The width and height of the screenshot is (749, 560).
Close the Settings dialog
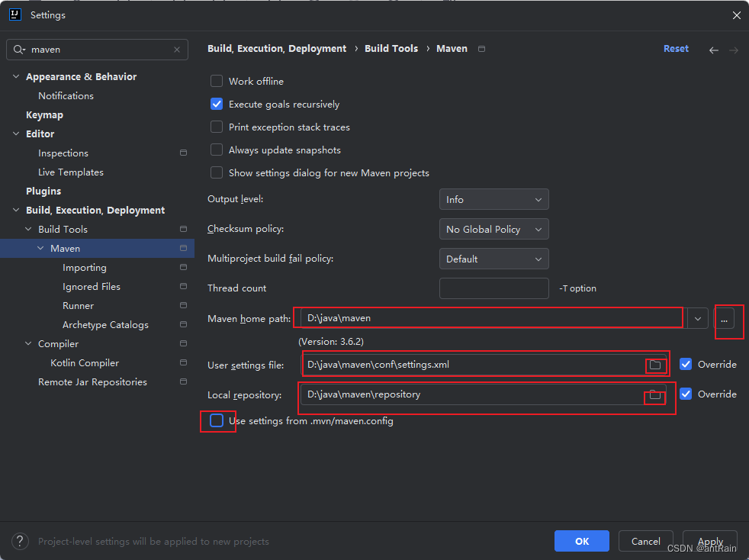click(736, 15)
